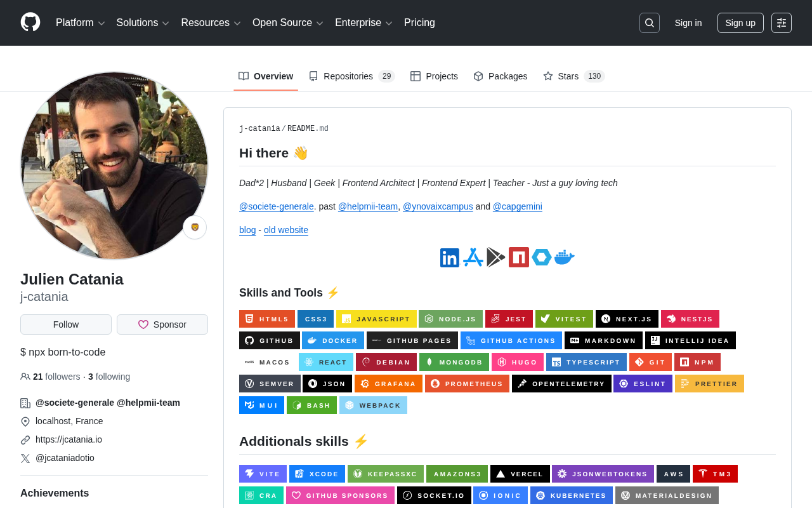This screenshot has width=812, height=508.
Task: Click the "$ npx born-to-code" bio text
Action: [x=63, y=352]
